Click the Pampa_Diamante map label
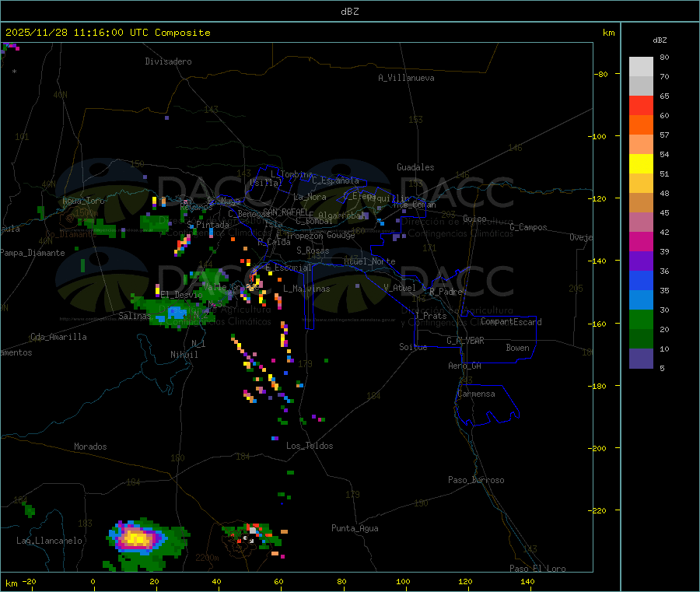Screen dimensions: 700x592 32,253
